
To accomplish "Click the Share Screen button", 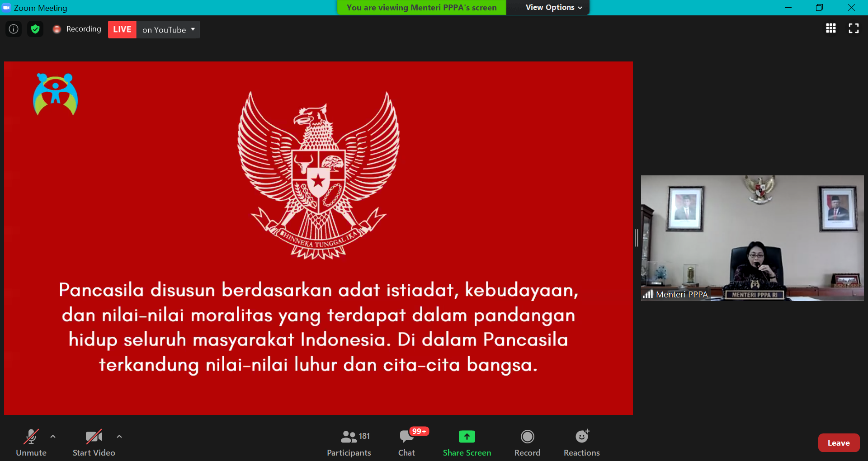I will coord(467,442).
